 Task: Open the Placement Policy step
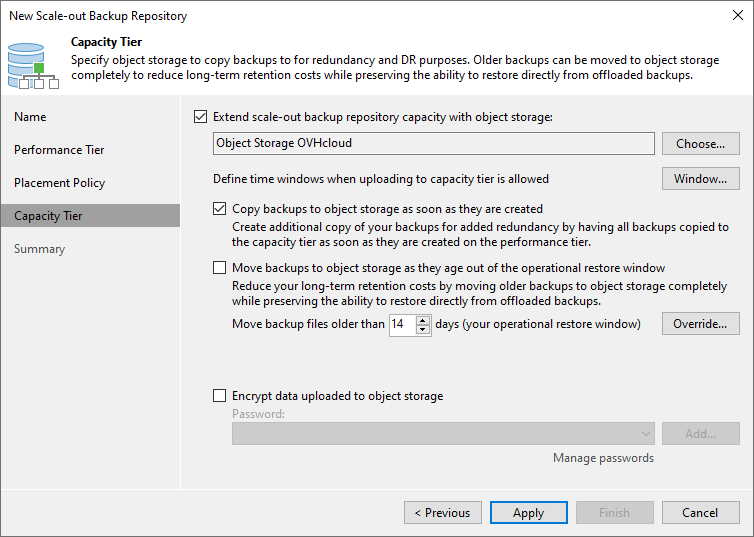pos(59,183)
